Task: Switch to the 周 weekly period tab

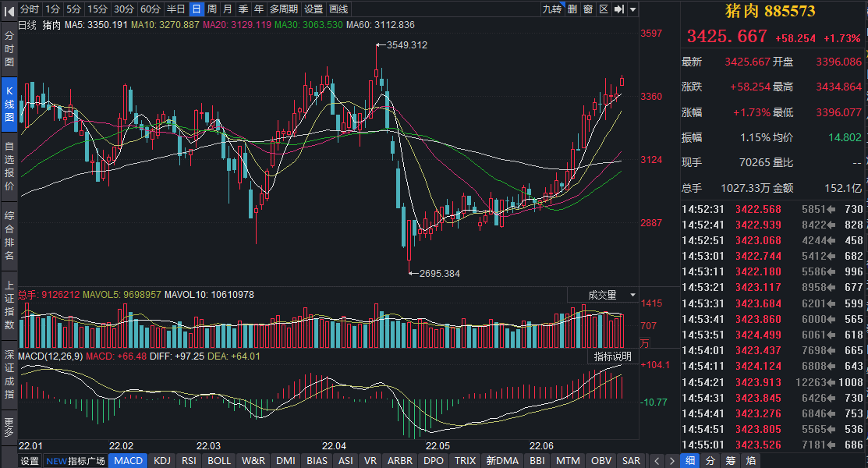Action: [211, 9]
